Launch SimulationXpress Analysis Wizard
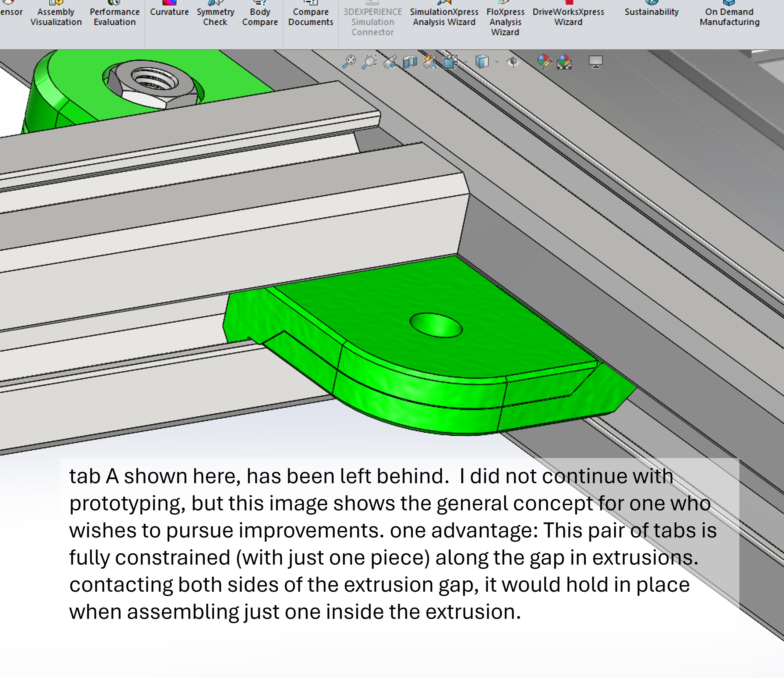 pyautogui.click(x=444, y=17)
